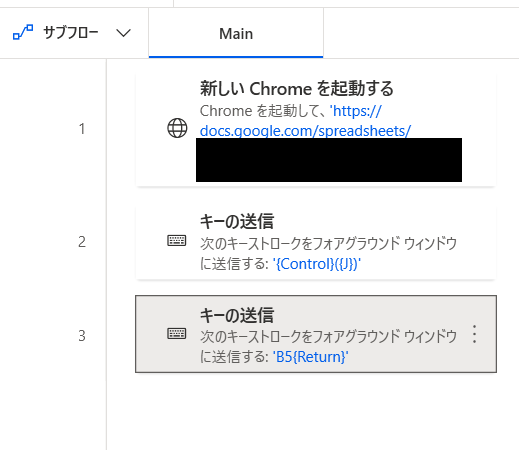Switch to the Main tab
Viewport: 519px width, 450px height.
pyautogui.click(x=236, y=33)
